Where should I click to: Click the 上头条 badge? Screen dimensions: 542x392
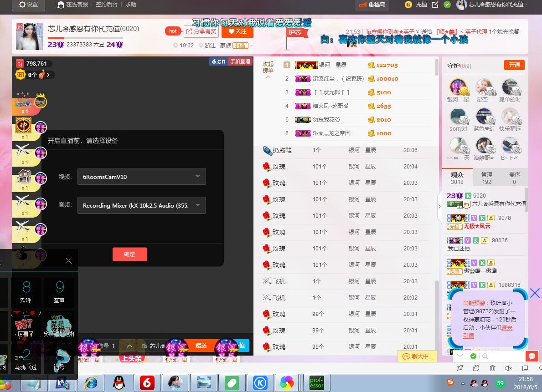131,358
